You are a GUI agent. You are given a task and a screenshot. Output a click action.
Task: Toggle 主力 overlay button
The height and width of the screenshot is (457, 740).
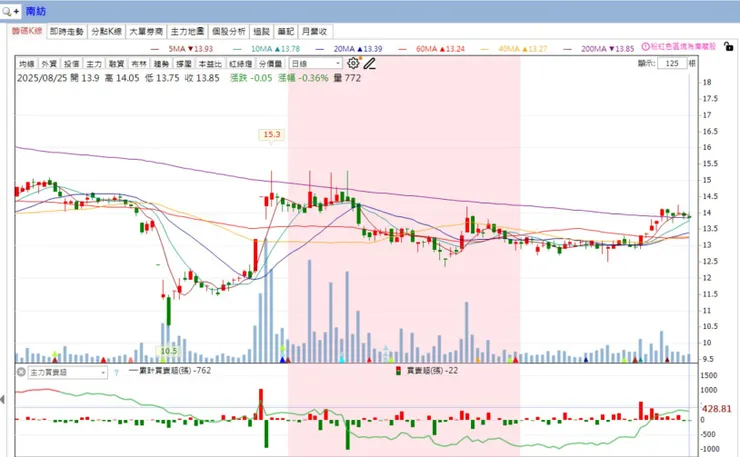pyautogui.click(x=94, y=64)
